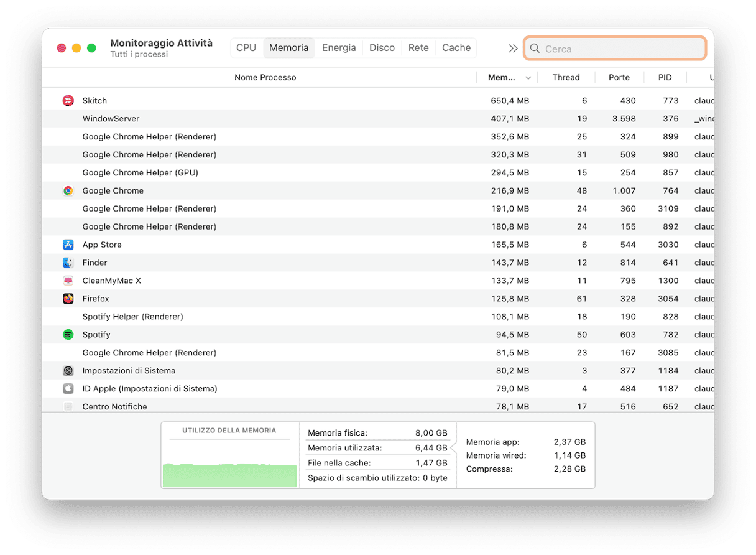
Task: Click the Memoria app 2,37 GB value
Action: point(569,442)
